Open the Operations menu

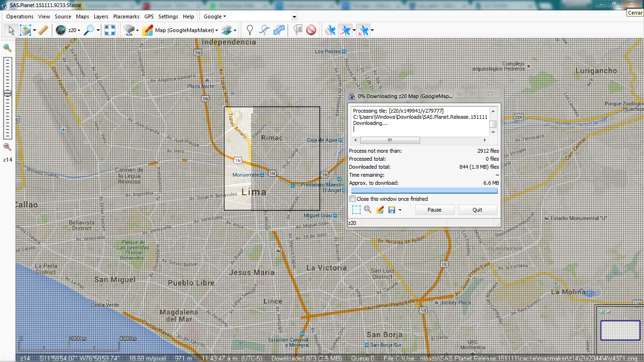click(x=20, y=16)
